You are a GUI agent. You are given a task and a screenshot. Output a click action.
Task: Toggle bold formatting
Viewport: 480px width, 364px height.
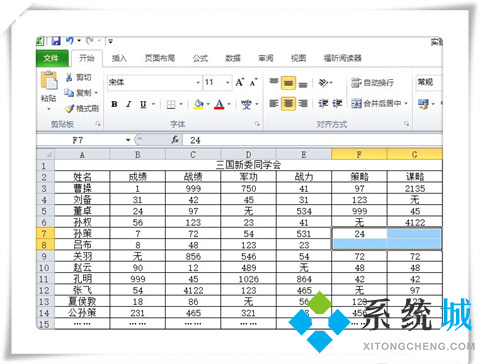(114, 104)
